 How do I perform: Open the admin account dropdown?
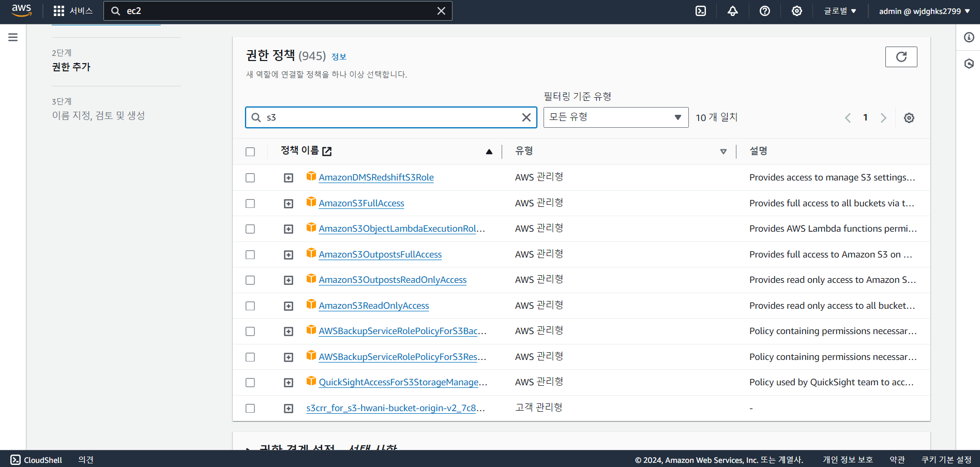pyautogui.click(x=925, y=11)
